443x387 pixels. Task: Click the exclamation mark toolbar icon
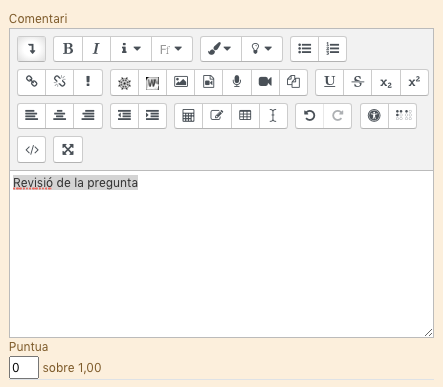pos(88,82)
